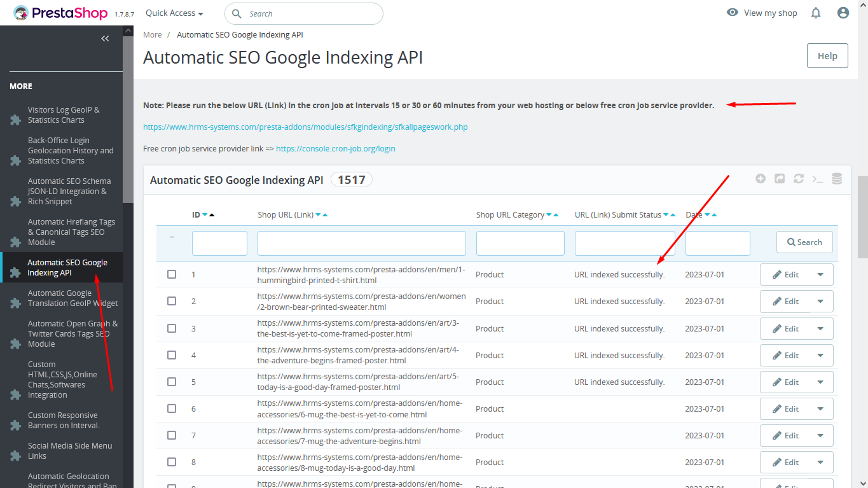Screen dimensions: 868x488
Task: Sort ID column descending with down arrow
Action: pyautogui.click(x=205, y=215)
